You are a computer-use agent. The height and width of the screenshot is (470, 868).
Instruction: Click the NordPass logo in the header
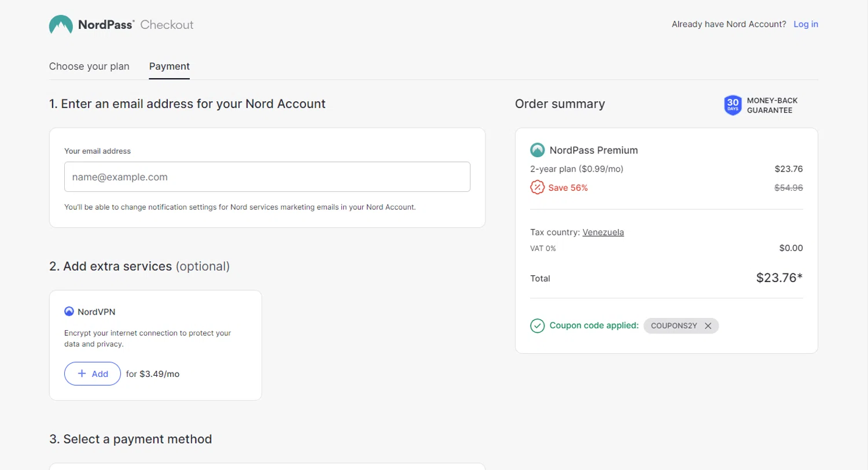pos(91,24)
